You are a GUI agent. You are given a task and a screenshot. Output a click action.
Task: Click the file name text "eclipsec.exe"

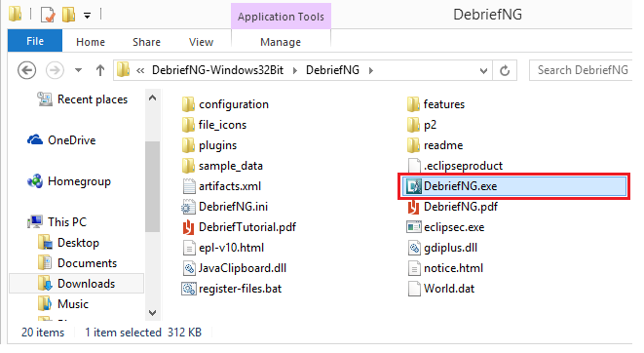(x=454, y=227)
